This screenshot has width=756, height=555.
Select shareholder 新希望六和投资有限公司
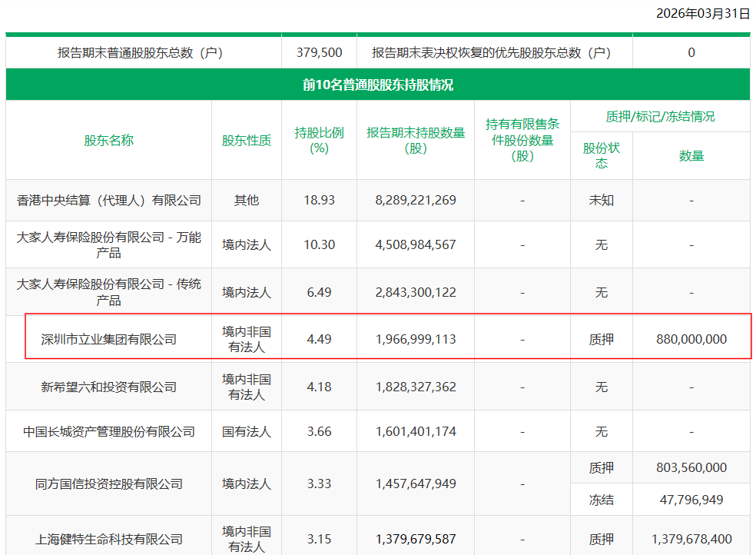(x=108, y=387)
